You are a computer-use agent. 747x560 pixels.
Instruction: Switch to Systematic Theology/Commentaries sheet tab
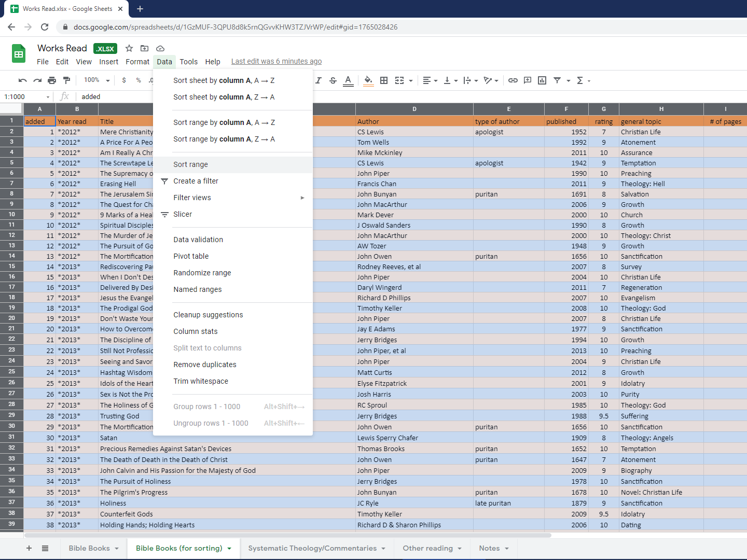click(312, 548)
